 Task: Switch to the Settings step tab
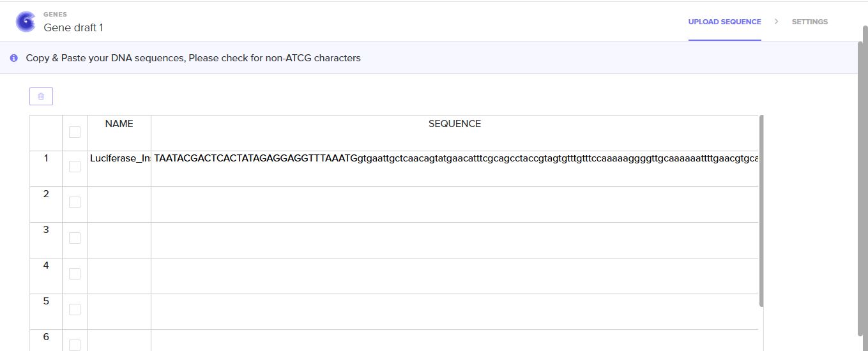pyautogui.click(x=809, y=22)
